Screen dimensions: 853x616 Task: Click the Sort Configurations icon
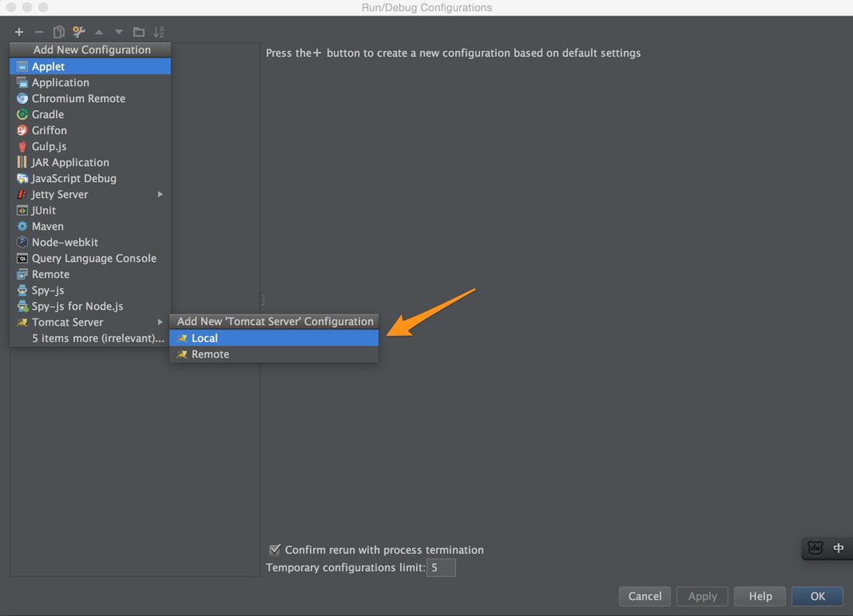point(158,32)
